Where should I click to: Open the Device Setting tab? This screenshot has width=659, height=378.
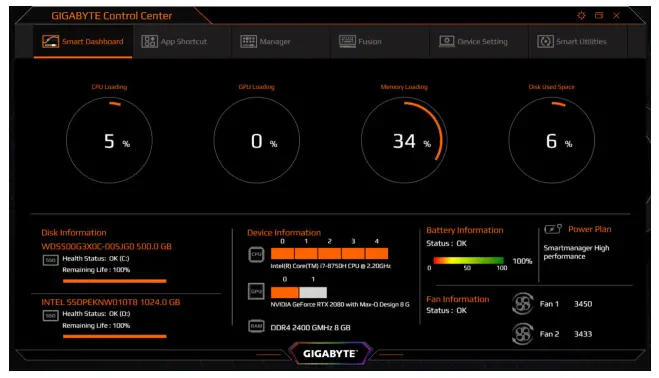click(x=474, y=41)
